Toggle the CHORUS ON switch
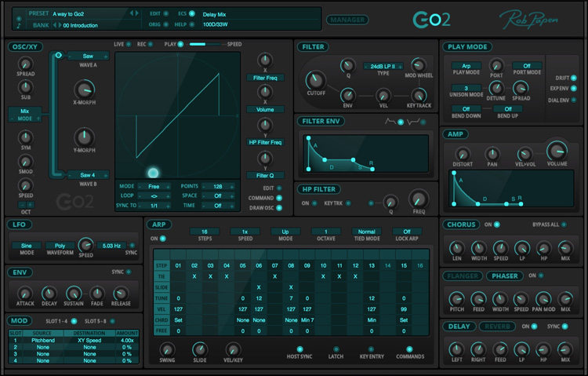 (x=497, y=225)
